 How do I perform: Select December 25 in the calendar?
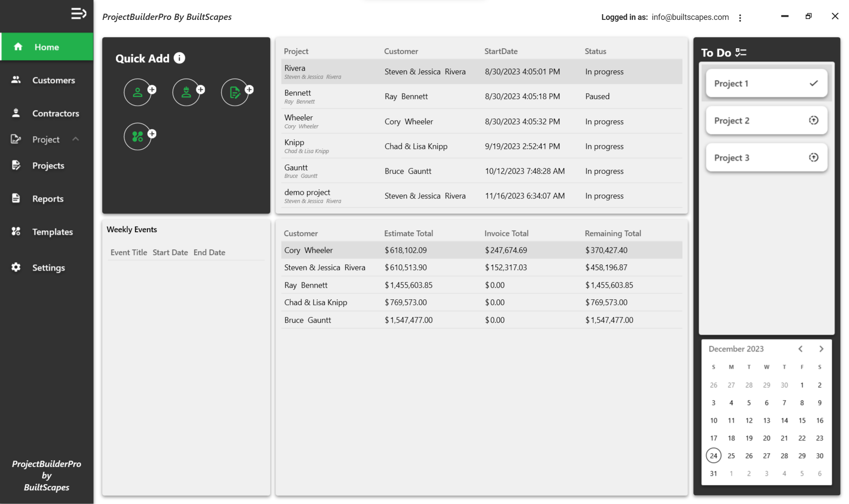coord(731,456)
